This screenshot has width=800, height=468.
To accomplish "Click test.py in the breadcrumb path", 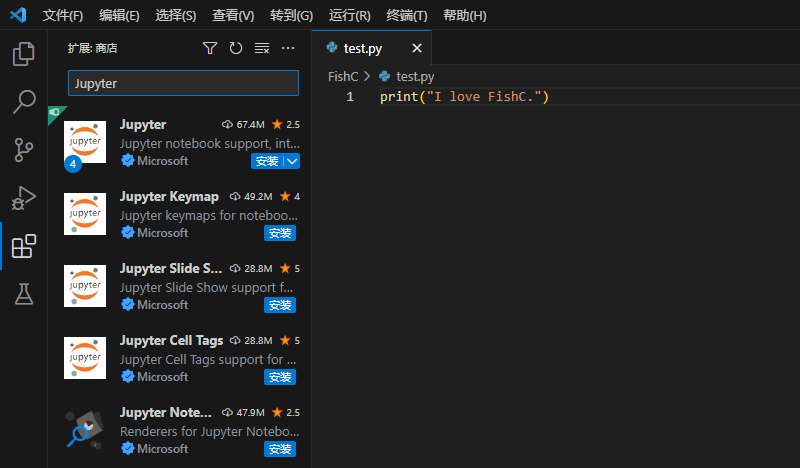I will pos(415,77).
